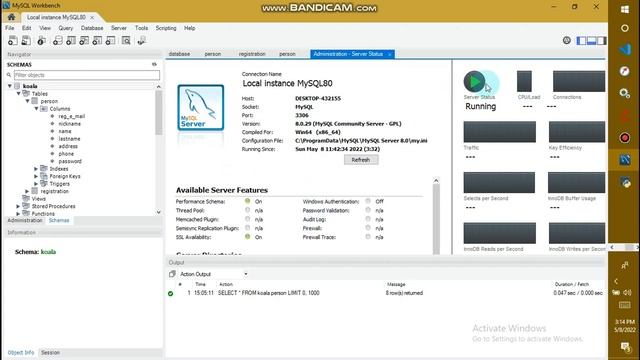The image size is (640, 360).
Task: Close the Administration - Server Status tab
Action: pos(390,54)
